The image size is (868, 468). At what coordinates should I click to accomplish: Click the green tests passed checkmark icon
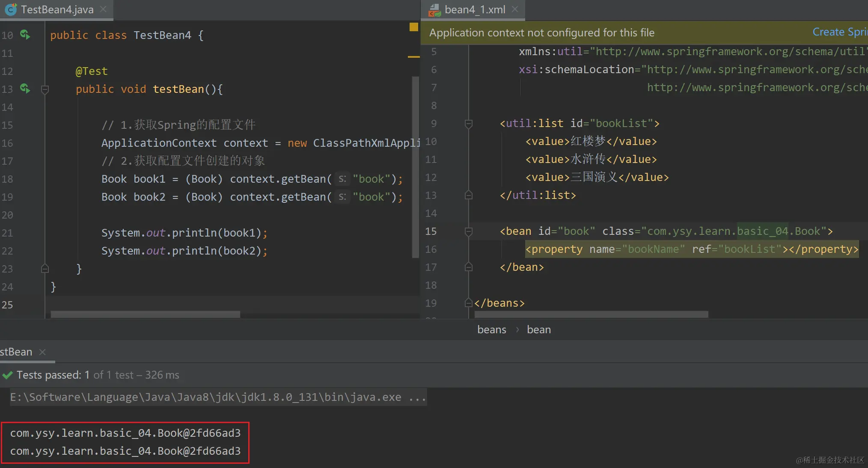coord(7,375)
